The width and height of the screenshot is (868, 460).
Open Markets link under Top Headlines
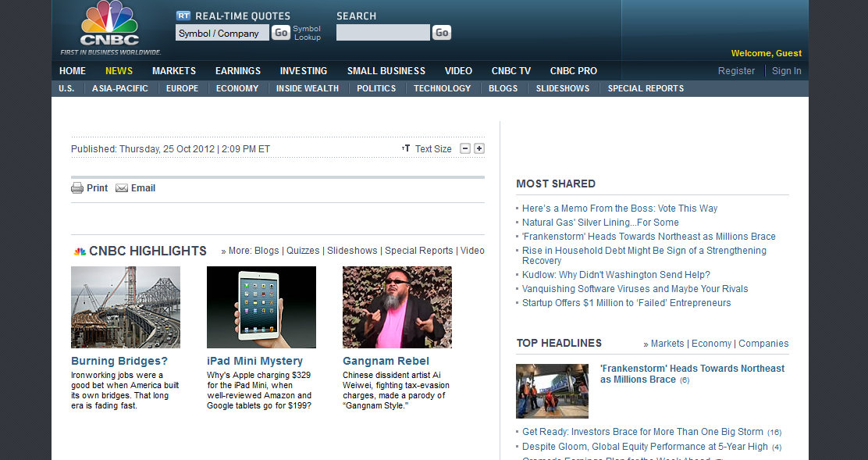(x=667, y=344)
